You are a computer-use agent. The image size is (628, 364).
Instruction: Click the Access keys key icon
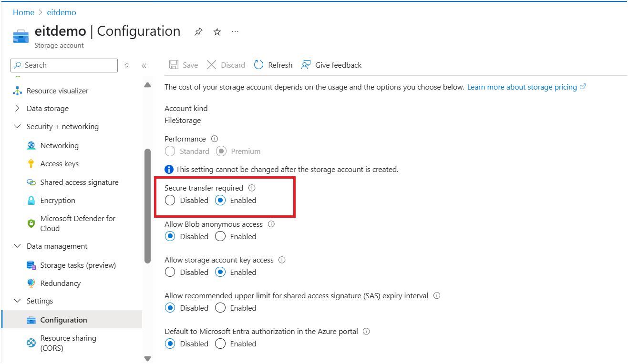31,164
